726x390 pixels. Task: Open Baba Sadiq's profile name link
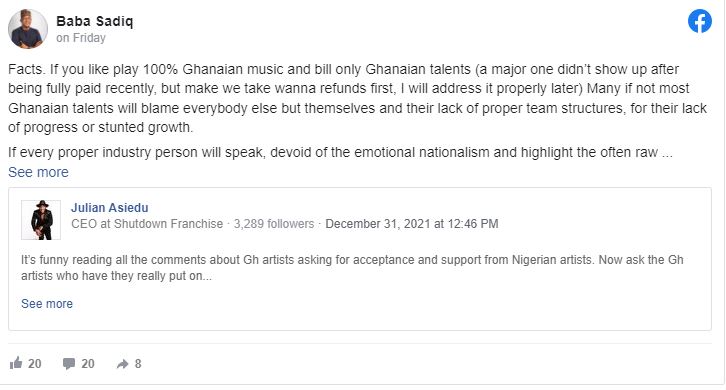coord(94,21)
